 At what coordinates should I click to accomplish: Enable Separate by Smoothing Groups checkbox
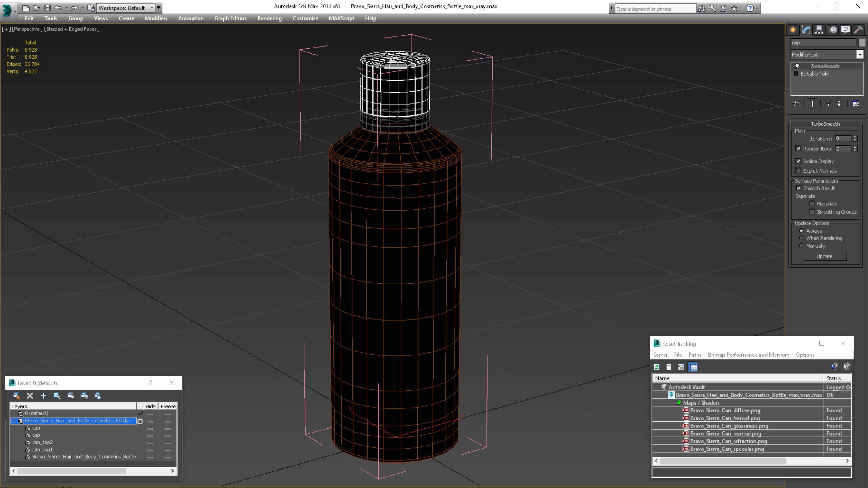(x=813, y=211)
